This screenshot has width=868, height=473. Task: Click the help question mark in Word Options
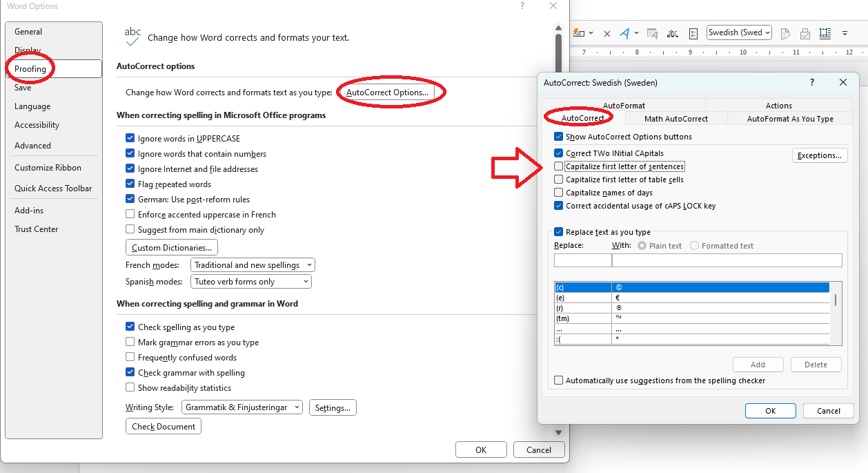point(521,6)
